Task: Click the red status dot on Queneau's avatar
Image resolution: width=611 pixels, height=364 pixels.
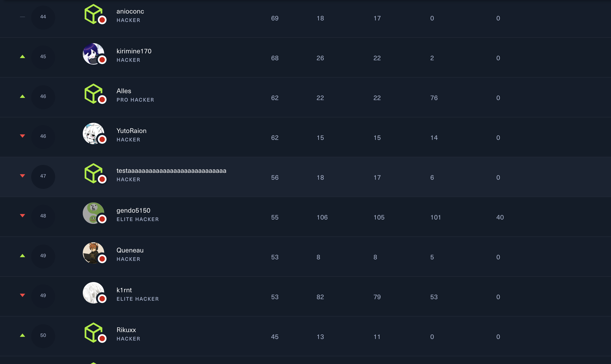Action: (102, 259)
